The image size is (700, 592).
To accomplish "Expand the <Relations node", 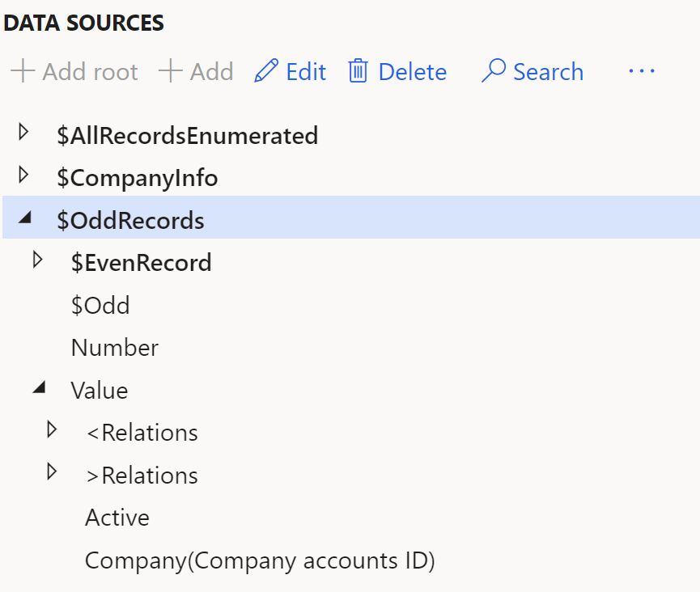I will [x=53, y=429].
